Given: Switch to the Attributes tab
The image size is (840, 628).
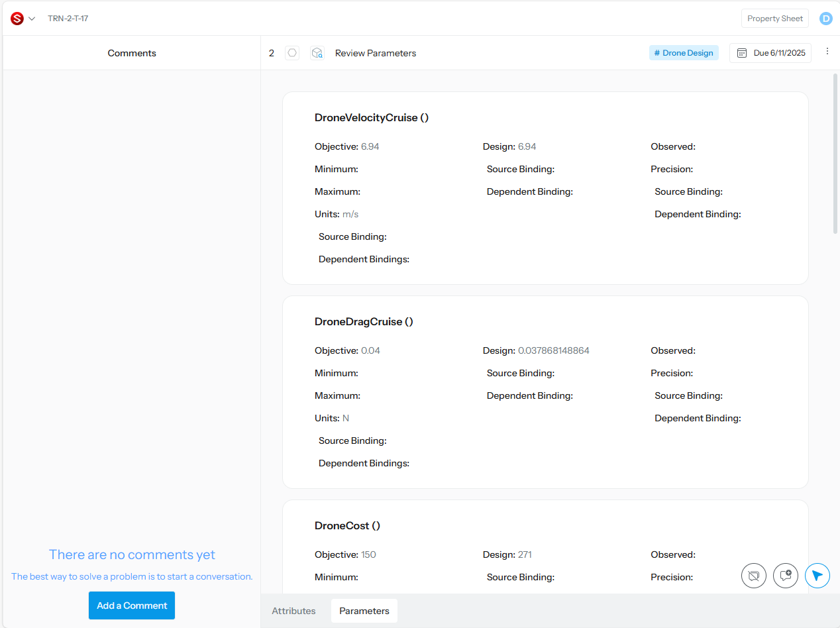Looking at the screenshot, I should point(293,611).
